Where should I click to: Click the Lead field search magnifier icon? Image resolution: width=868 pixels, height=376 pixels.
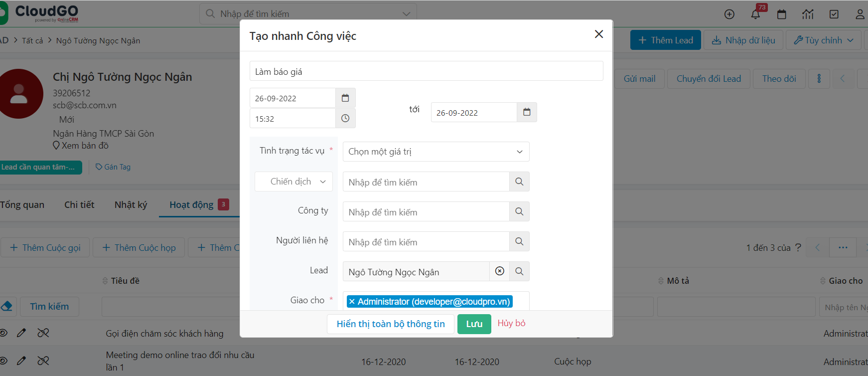tap(519, 271)
